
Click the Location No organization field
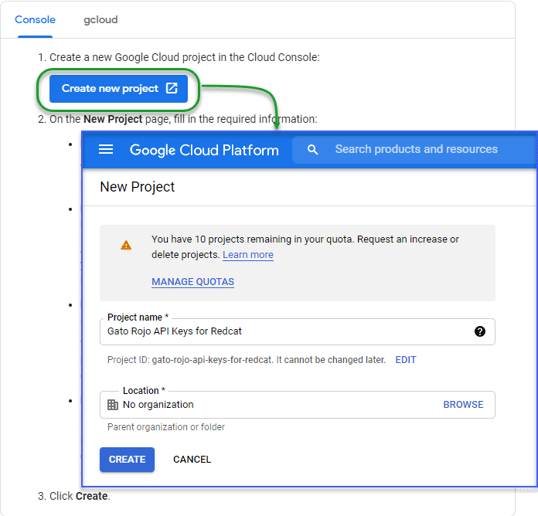[x=297, y=405]
